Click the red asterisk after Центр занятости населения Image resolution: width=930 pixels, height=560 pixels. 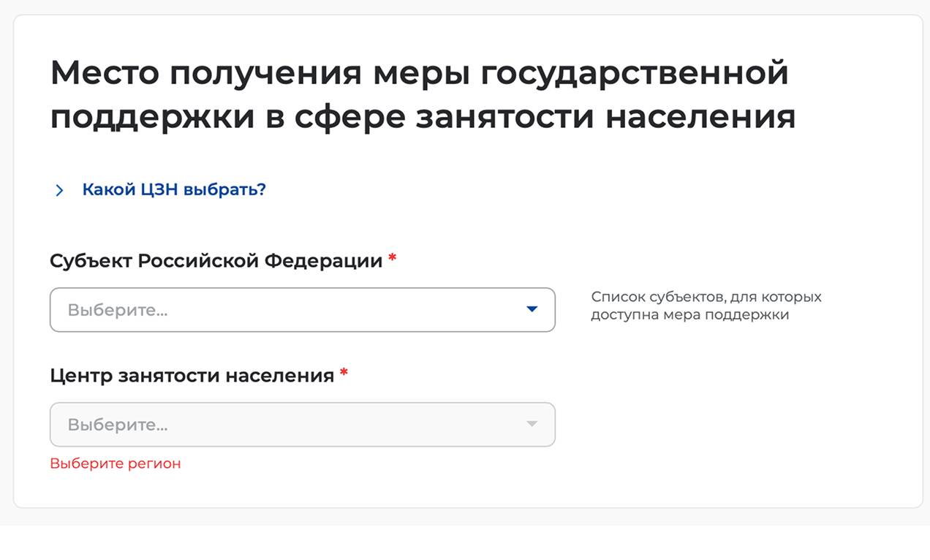tap(344, 374)
